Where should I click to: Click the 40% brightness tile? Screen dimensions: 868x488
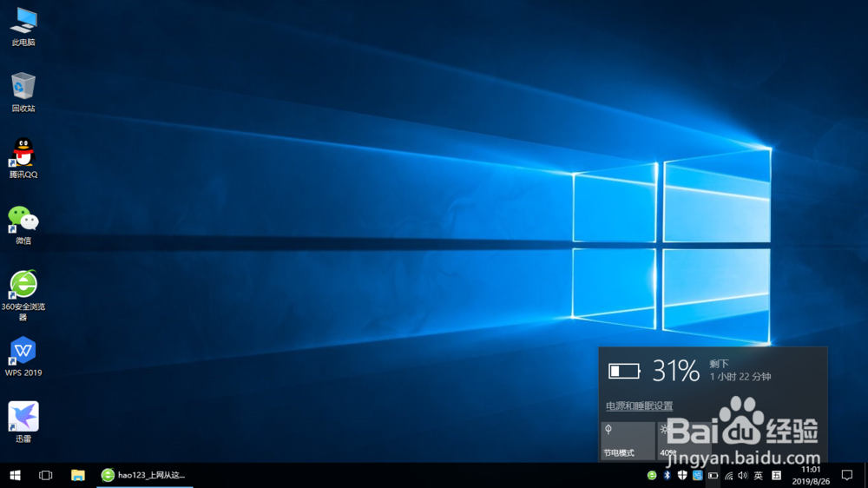(684, 441)
